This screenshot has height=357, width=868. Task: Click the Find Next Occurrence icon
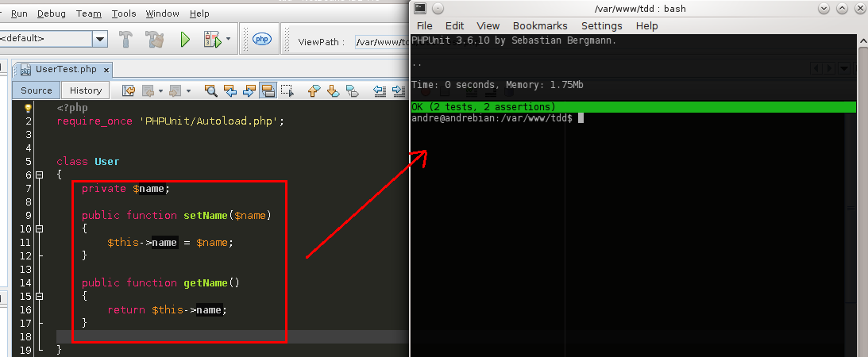click(249, 90)
